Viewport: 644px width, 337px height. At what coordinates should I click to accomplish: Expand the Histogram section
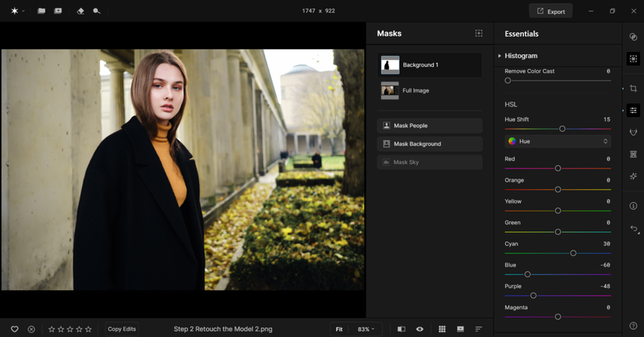point(499,56)
